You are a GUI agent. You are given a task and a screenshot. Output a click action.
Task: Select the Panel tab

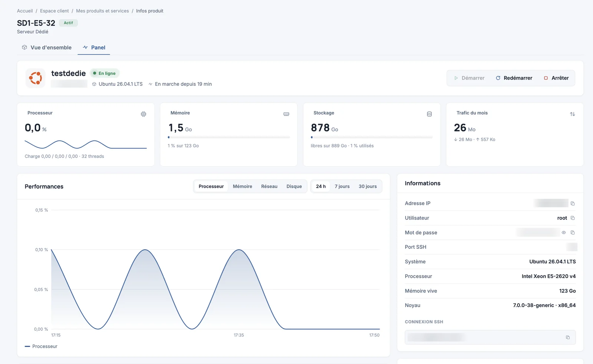click(94, 47)
